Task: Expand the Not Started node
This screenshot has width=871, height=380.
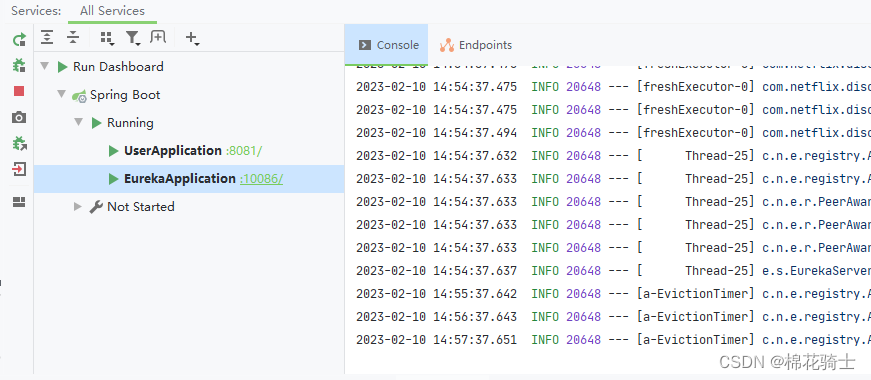Action: [78, 207]
